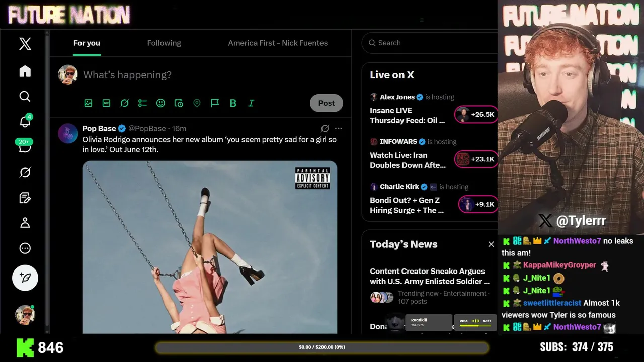Click the donation goal progress bar
The width and height of the screenshot is (644, 362).
[322, 347]
